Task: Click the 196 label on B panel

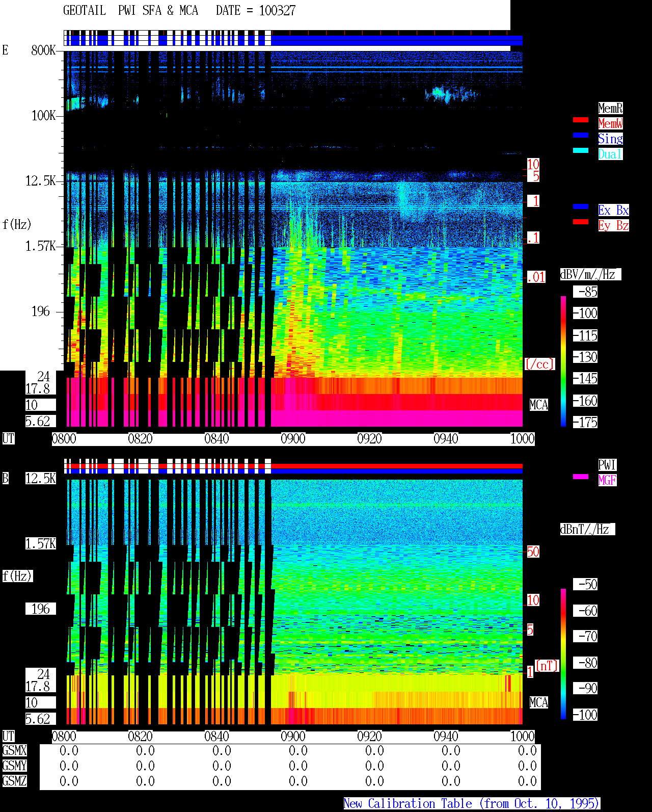Action: pos(41,609)
